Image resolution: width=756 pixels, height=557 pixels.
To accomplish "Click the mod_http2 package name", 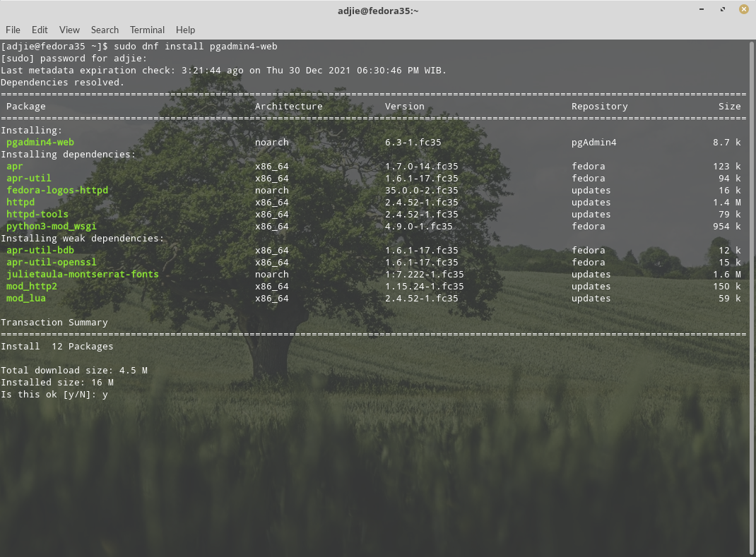I will click(x=32, y=286).
